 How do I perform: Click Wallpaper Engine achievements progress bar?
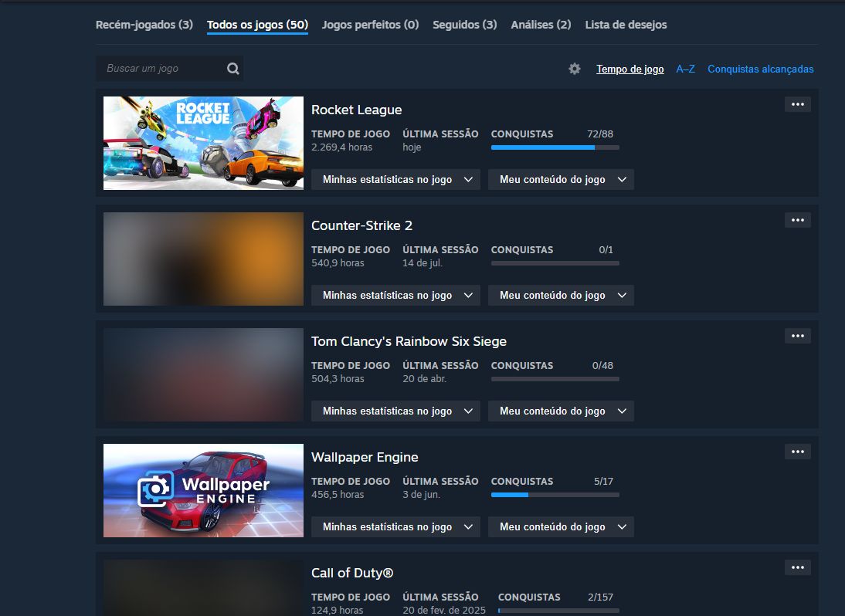tap(555, 495)
